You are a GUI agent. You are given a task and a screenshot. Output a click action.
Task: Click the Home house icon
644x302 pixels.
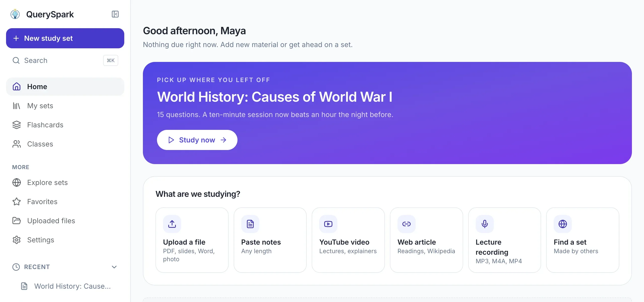coord(17,87)
